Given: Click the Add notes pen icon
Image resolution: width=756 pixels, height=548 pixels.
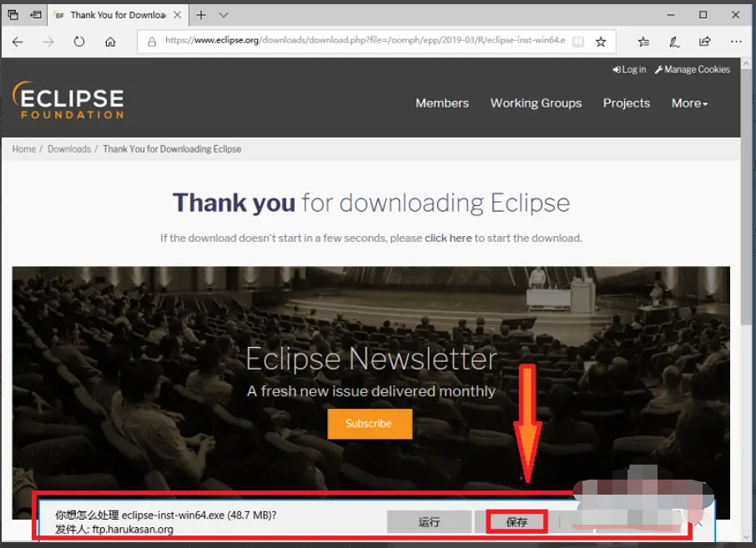Looking at the screenshot, I should coord(674,42).
